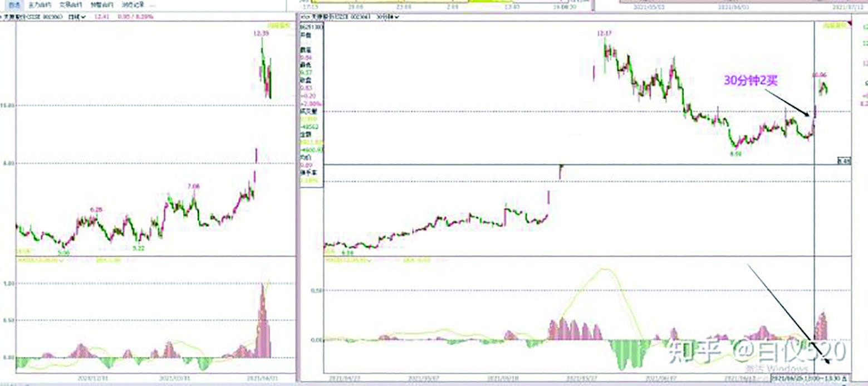868x386 pixels.
Task: Click the crosshair date-time box on bottom axis
Action: pos(807,378)
